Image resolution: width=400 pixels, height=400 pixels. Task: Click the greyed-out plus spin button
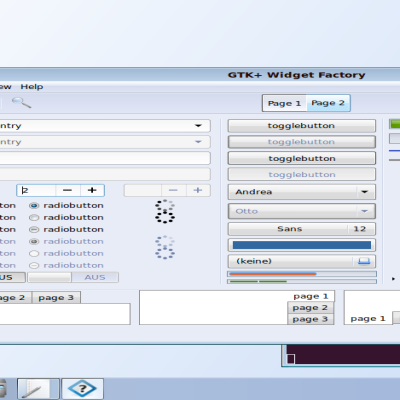tap(198, 190)
